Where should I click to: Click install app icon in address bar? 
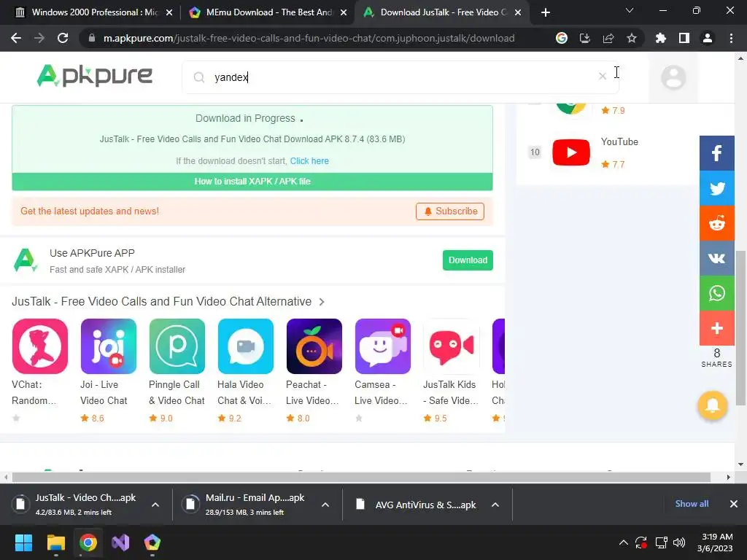click(x=585, y=38)
